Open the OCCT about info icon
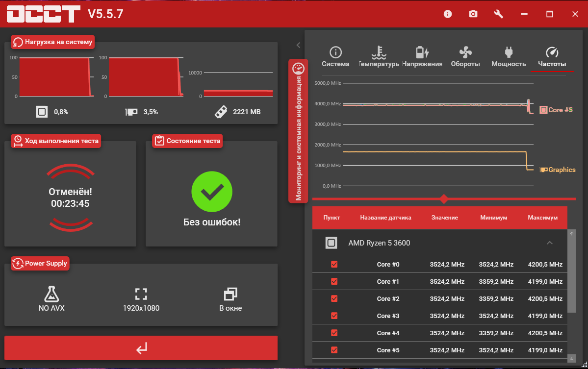 [x=447, y=14]
